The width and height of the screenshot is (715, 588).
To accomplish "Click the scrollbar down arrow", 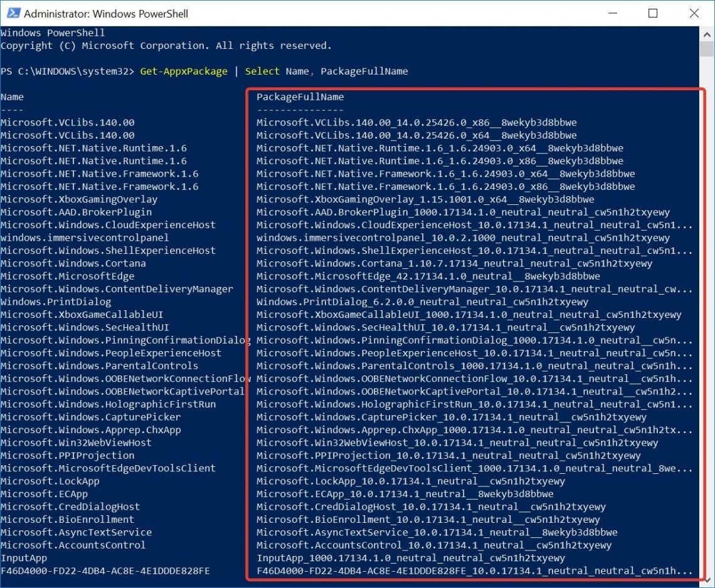I will pos(707,580).
